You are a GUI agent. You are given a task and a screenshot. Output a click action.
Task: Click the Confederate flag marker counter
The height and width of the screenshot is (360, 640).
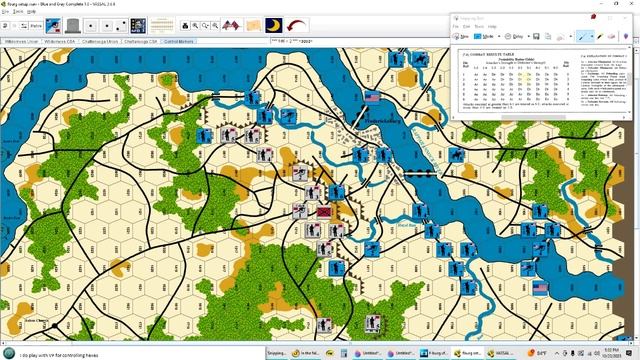click(324, 211)
